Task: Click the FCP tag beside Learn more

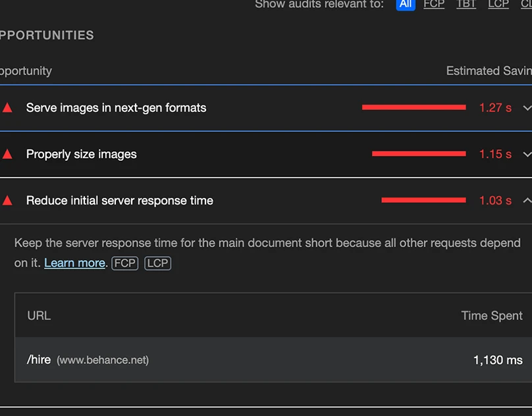Action: [124, 263]
